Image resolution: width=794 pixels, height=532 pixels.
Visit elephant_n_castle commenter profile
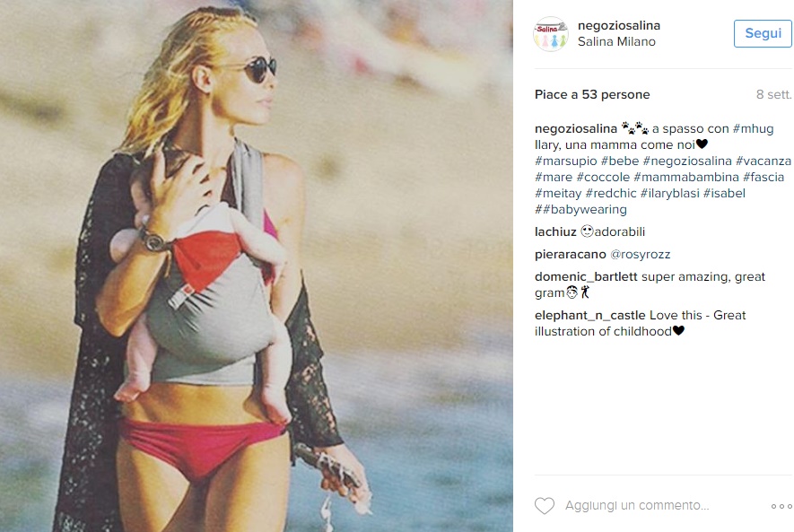[590, 316]
